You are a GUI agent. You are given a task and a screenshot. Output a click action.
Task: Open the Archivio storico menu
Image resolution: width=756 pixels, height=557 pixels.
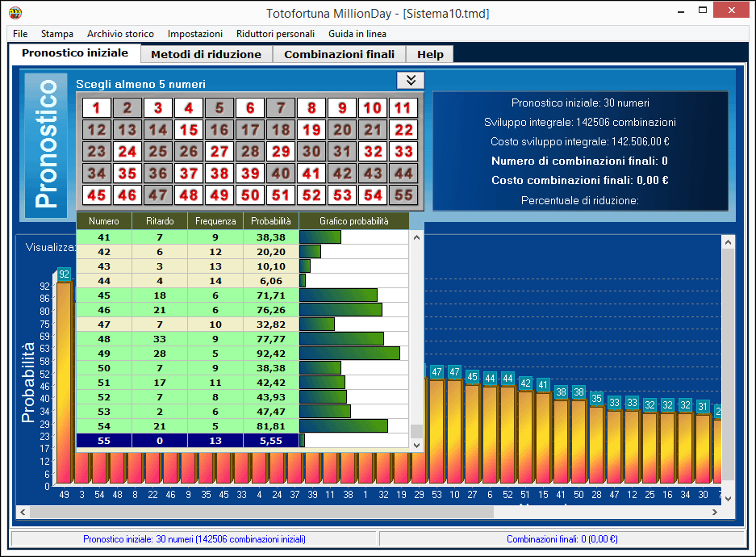coord(120,34)
